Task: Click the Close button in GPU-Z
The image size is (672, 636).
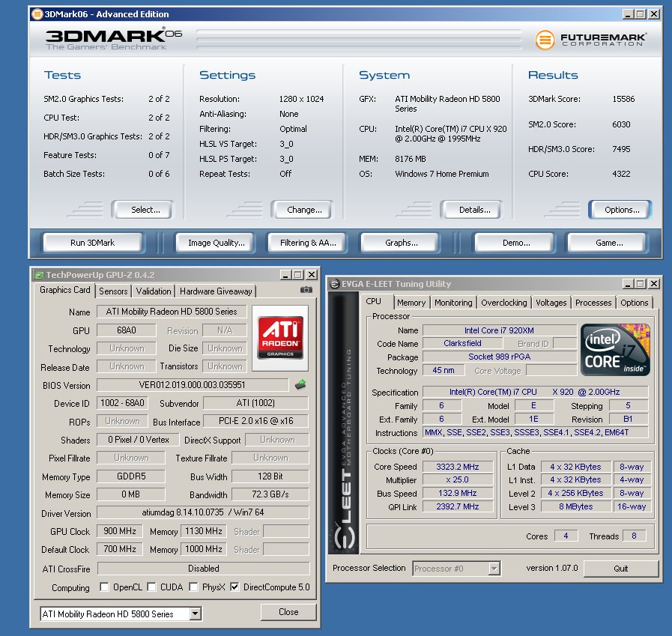Action: 288,612
